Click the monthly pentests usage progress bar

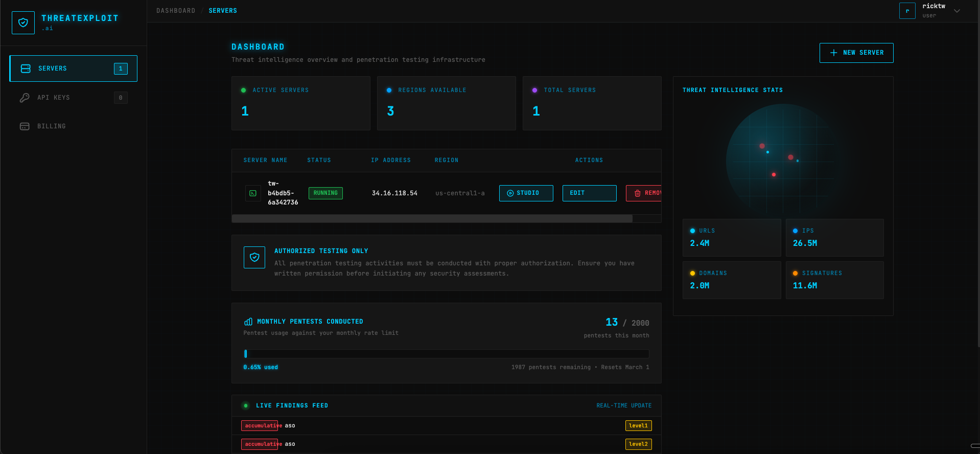coord(446,354)
